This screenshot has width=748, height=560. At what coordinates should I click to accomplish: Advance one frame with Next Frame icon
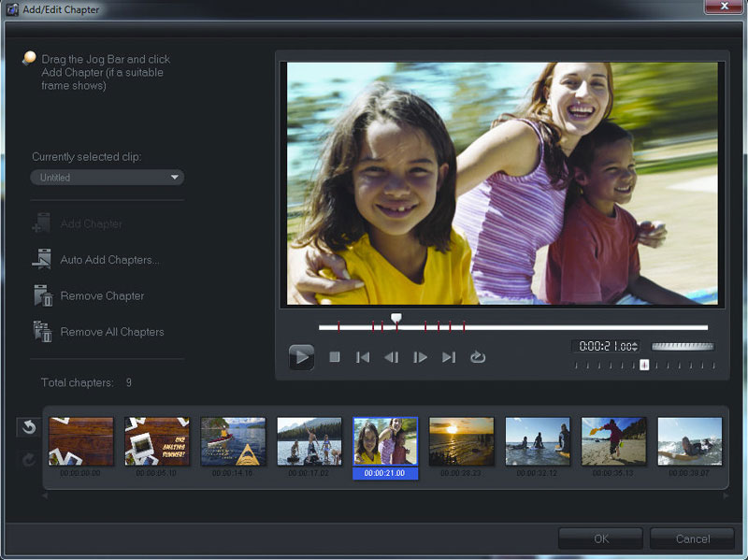pyautogui.click(x=420, y=357)
